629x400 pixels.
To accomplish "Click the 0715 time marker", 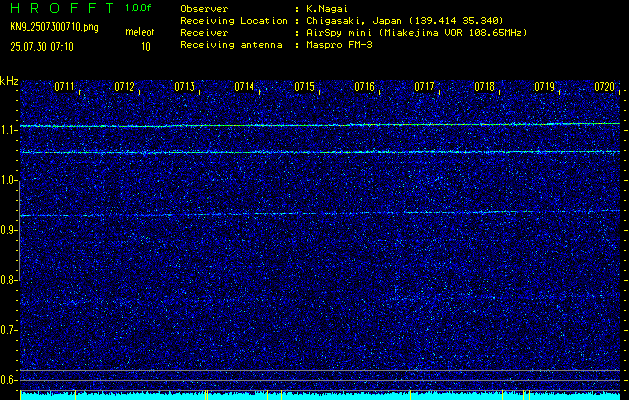I will pos(304,86).
